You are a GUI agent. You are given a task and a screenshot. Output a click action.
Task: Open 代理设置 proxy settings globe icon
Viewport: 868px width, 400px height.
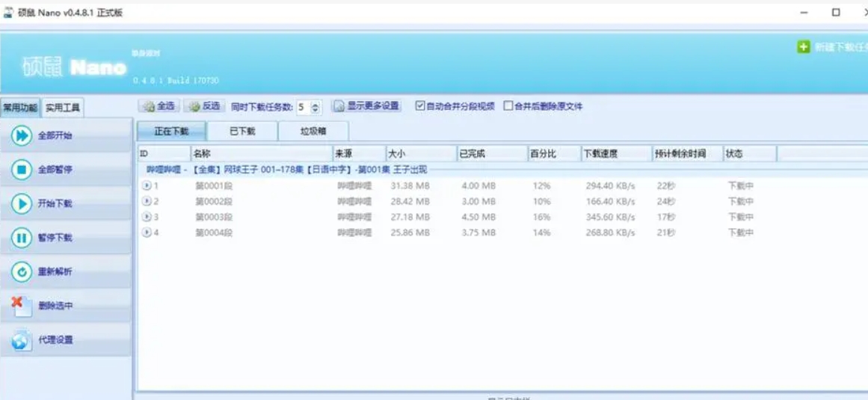[21, 339]
